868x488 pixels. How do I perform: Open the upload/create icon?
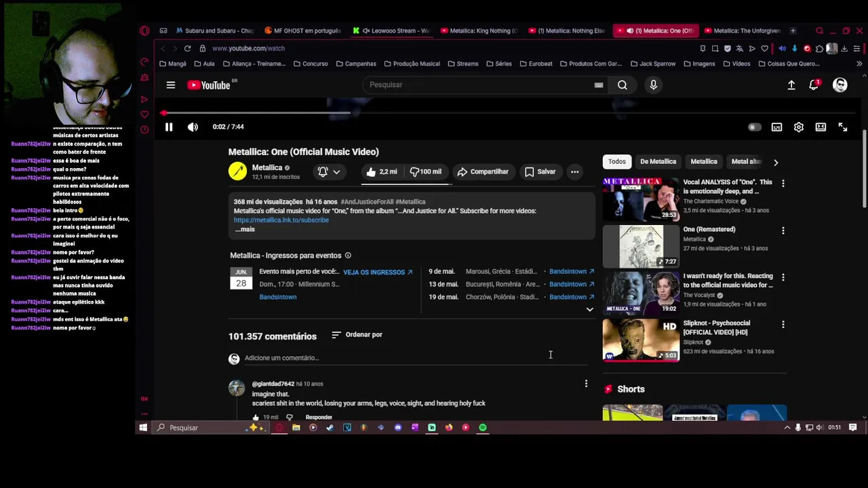click(791, 85)
